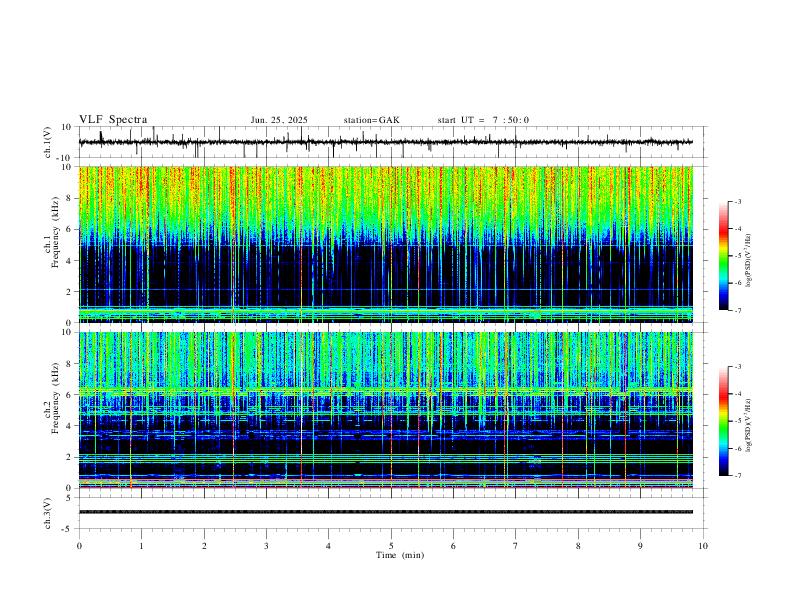Click the time axis tick label '10'
792x612 pixels.
click(703, 546)
